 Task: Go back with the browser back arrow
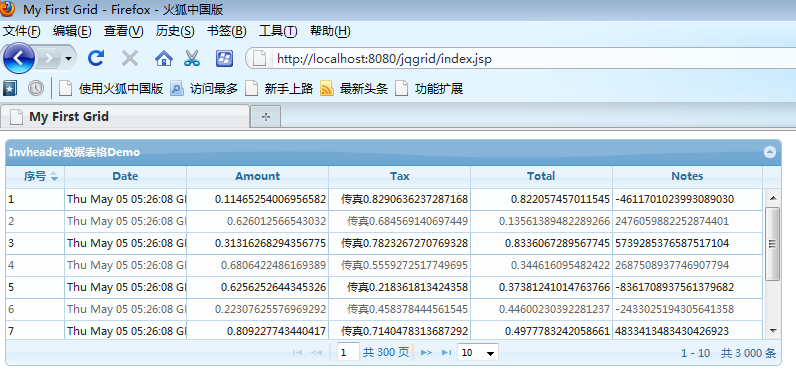click(x=18, y=59)
